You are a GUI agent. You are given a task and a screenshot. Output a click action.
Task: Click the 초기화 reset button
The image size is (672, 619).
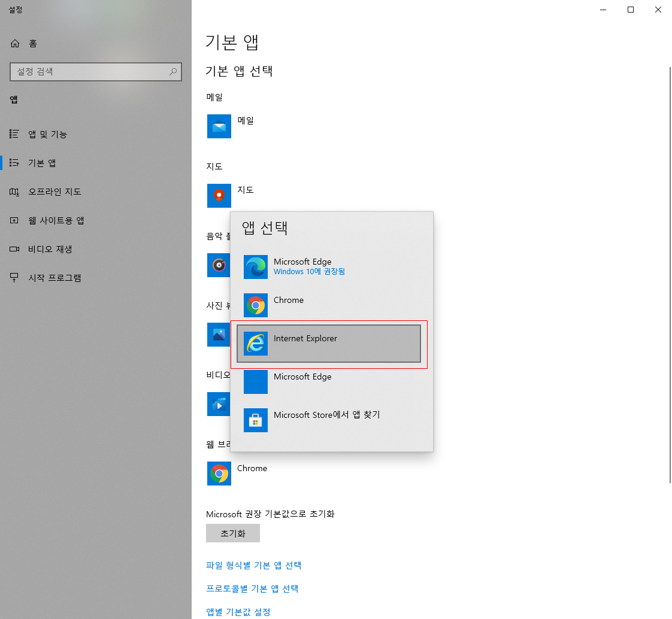(233, 533)
